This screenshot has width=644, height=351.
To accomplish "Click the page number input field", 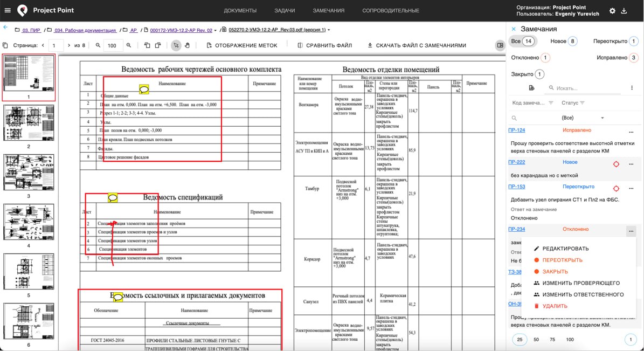I will pos(56,46).
